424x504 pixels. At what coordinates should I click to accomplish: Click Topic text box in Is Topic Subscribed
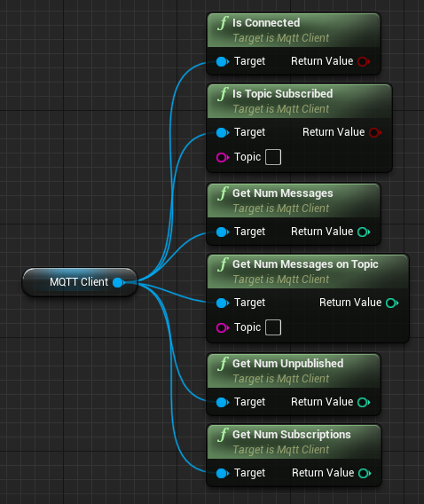pos(273,157)
